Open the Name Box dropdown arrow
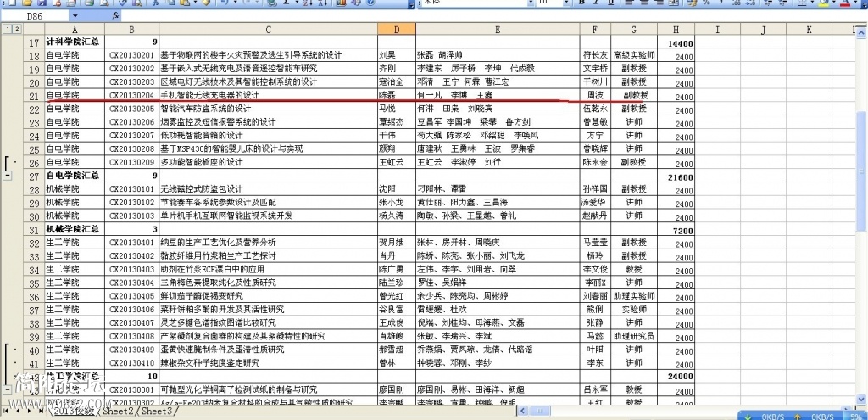The image size is (868, 420). (x=75, y=16)
